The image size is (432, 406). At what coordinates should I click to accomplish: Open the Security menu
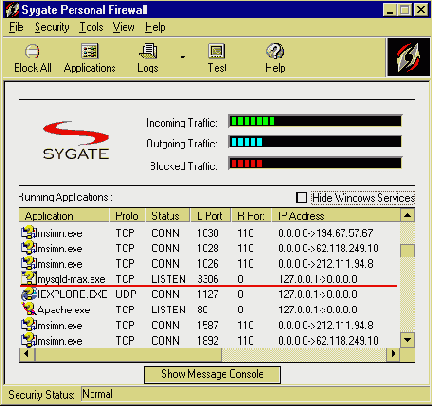pyautogui.click(x=52, y=27)
